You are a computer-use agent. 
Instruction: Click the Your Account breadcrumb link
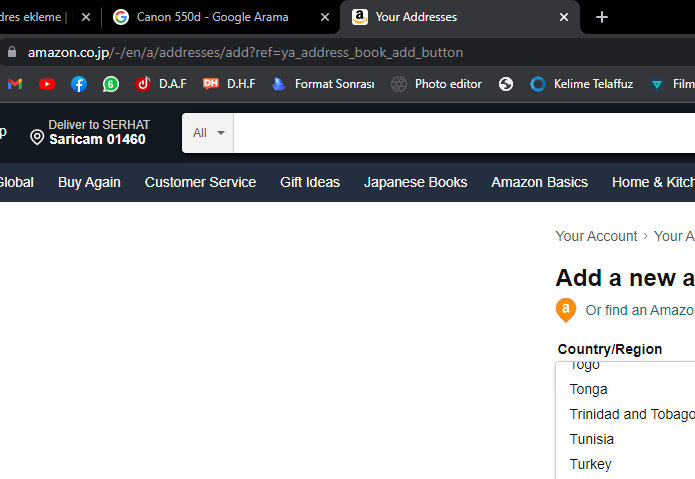[596, 236]
